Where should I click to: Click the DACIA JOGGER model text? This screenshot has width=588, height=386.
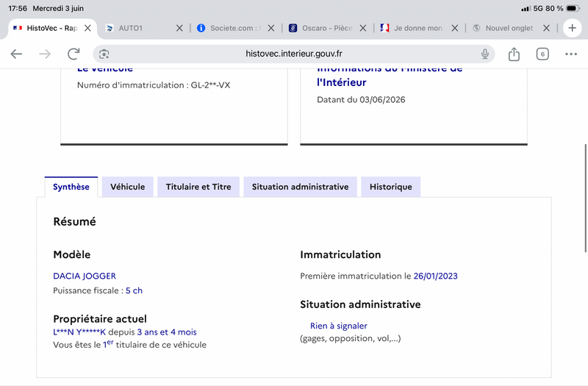coord(85,276)
